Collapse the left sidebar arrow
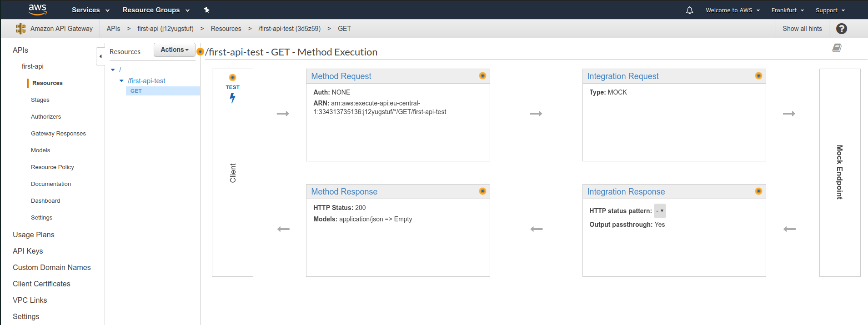Viewport: 868px width, 325px height. [100, 56]
